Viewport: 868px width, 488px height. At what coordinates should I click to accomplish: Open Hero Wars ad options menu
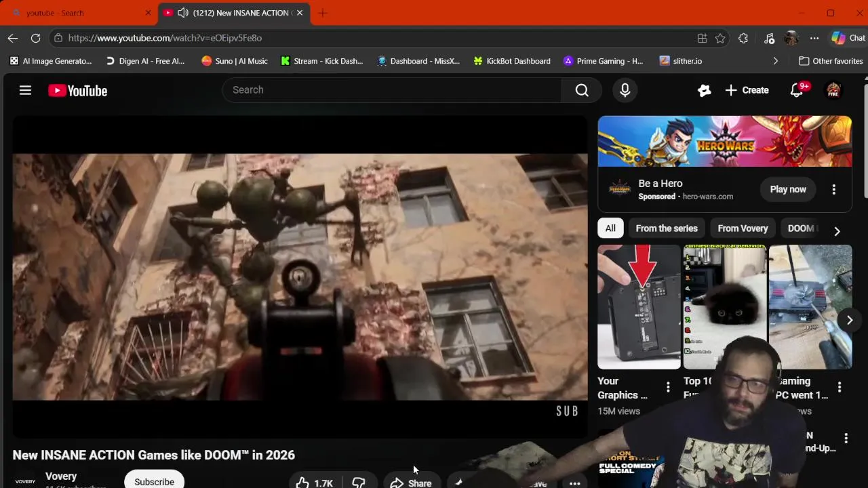834,190
